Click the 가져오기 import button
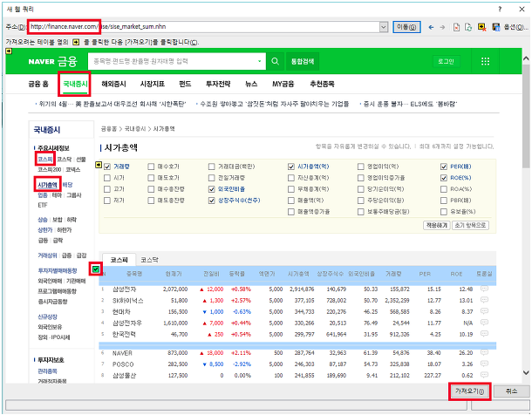Viewport: 532px width, 415px height. pos(469,391)
